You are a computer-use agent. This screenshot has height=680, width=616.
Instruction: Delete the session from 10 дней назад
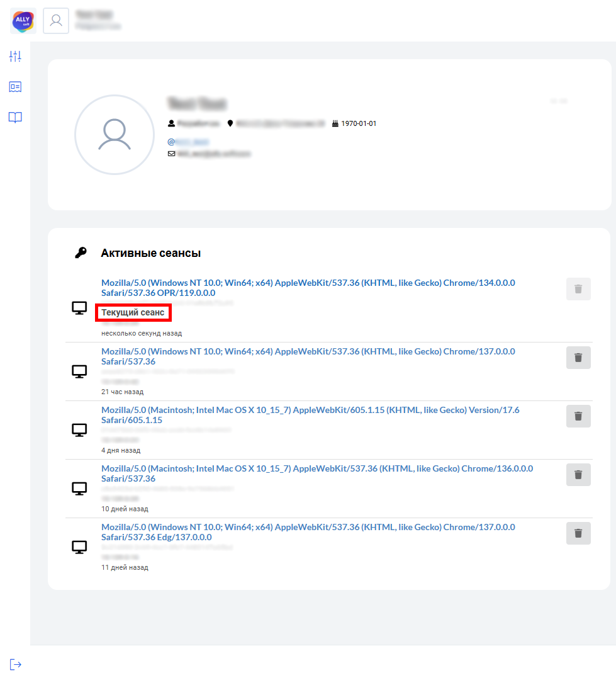pos(578,475)
